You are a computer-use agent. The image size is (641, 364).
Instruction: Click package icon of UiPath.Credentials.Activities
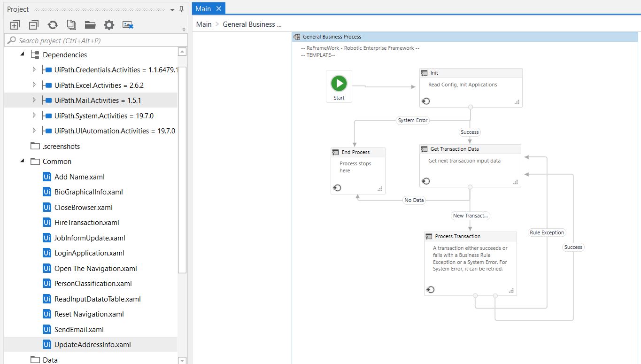click(46, 70)
